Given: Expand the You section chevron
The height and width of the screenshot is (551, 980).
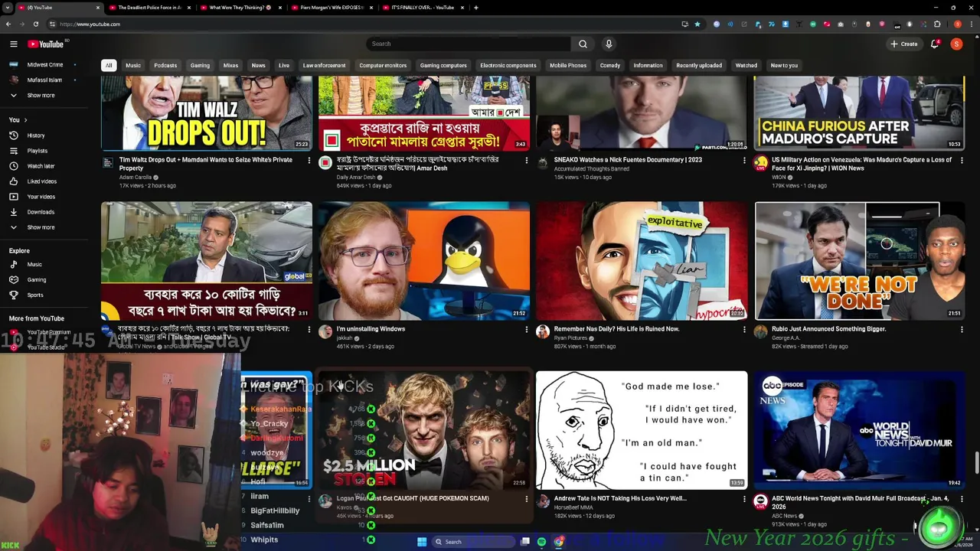Looking at the screenshot, I should point(25,120).
